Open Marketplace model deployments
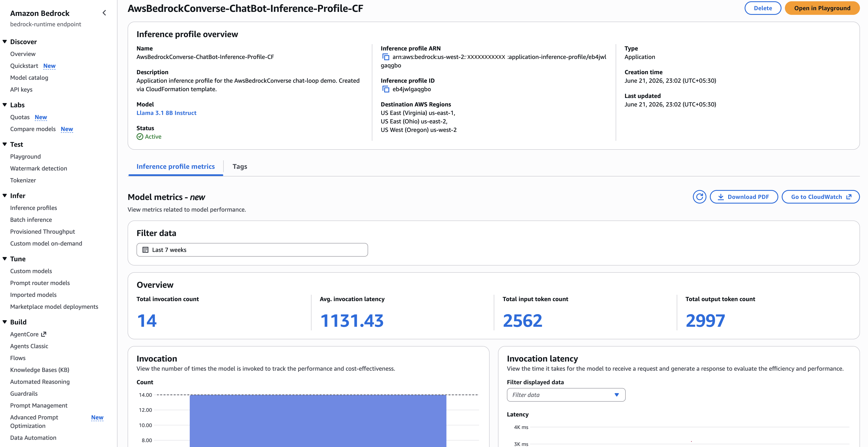868x447 pixels. [x=54, y=306]
